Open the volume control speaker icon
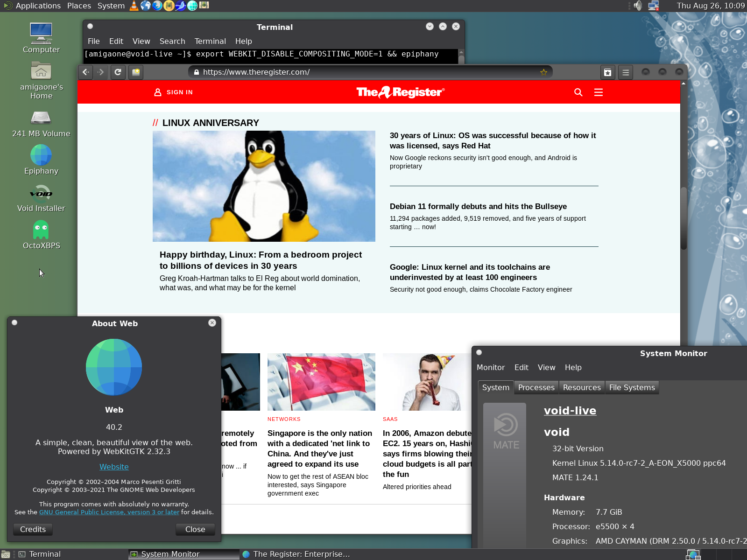This screenshot has width=747, height=560. 638,6
